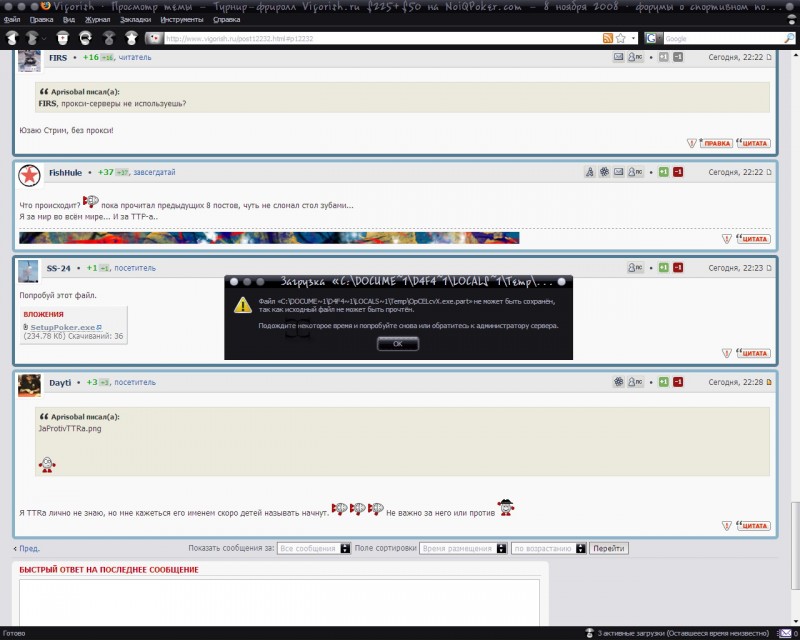Open the address bar history dropdown arrow
Screen dimensions: 800x640
[x=633, y=38]
